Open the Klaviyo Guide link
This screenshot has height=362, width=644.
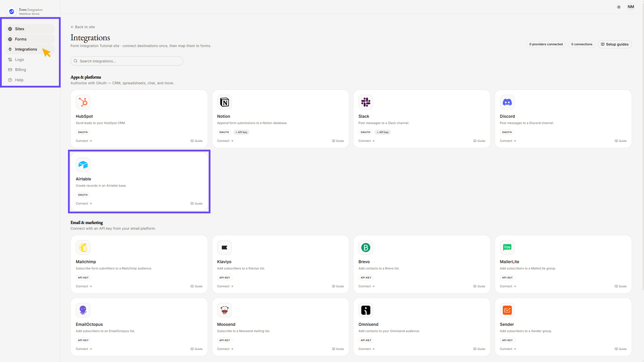(338, 286)
